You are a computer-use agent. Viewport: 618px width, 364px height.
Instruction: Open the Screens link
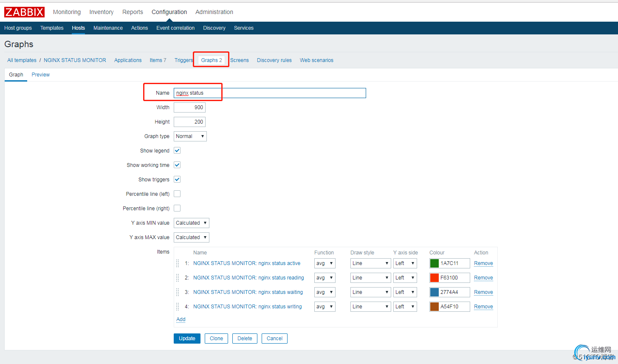point(240,60)
